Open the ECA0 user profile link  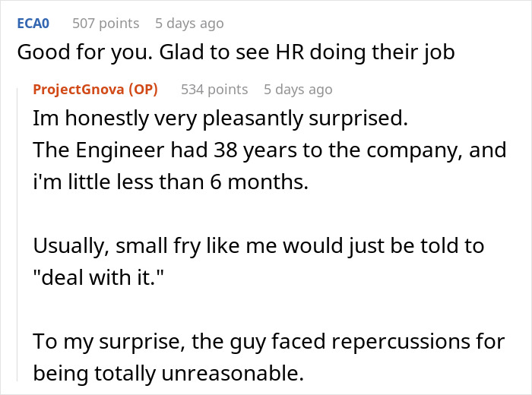click(33, 24)
